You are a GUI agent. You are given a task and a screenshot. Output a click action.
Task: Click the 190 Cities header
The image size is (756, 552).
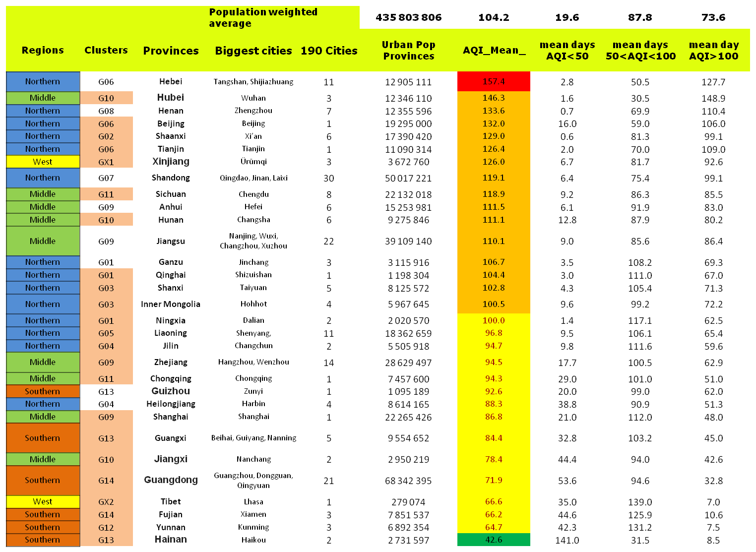coord(329,51)
